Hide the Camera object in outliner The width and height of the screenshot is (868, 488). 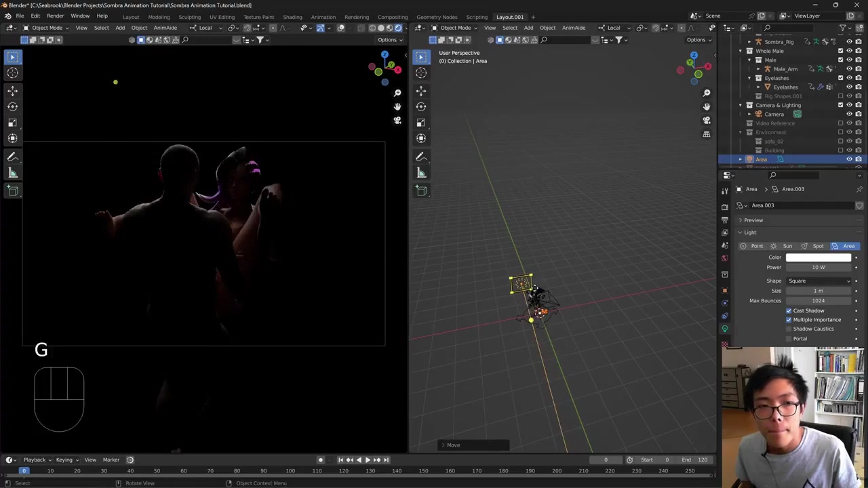[x=849, y=114]
